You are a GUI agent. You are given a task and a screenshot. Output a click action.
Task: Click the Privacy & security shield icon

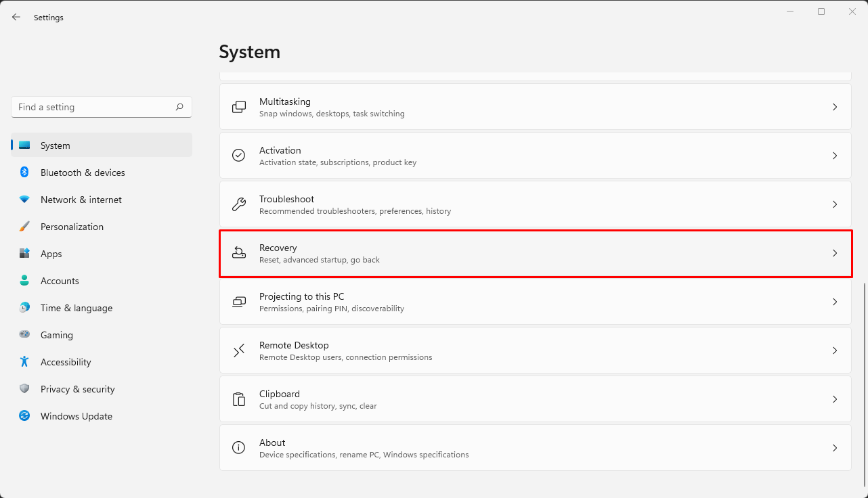(24, 389)
